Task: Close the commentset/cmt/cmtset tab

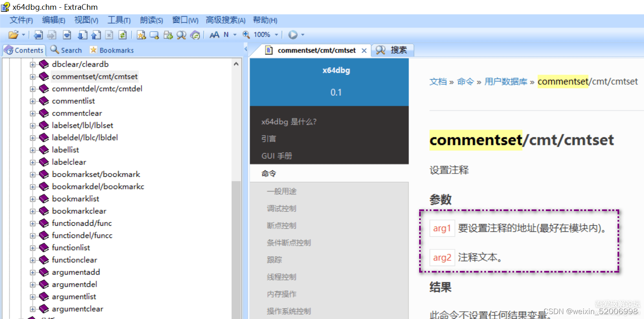Action: tap(364, 51)
